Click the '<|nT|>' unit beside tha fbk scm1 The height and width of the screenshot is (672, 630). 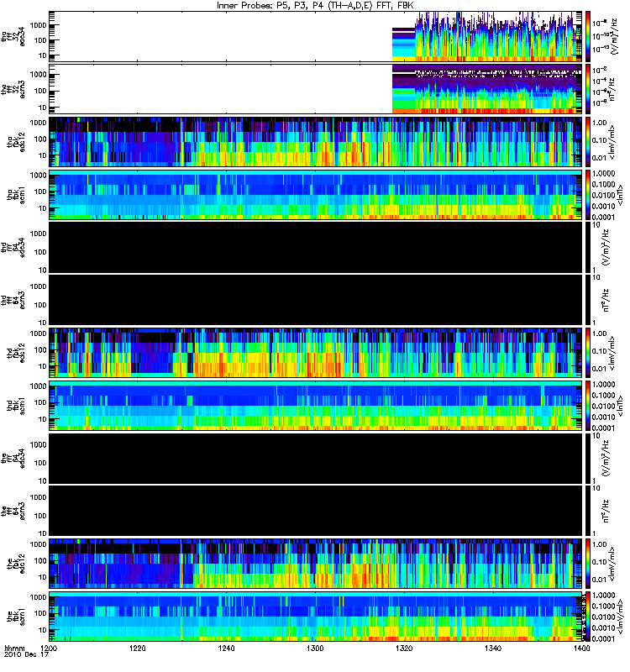[x=620, y=195]
